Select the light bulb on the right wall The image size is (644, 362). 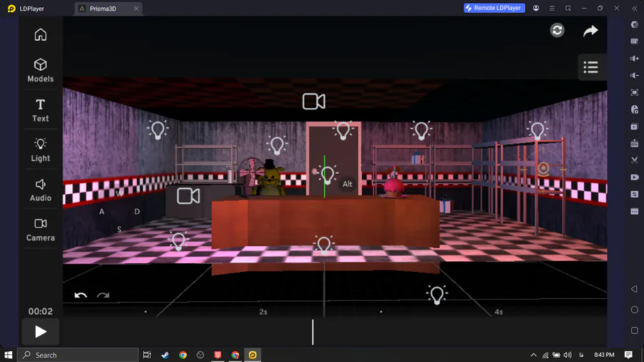pyautogui.click(x=537, y=131)
